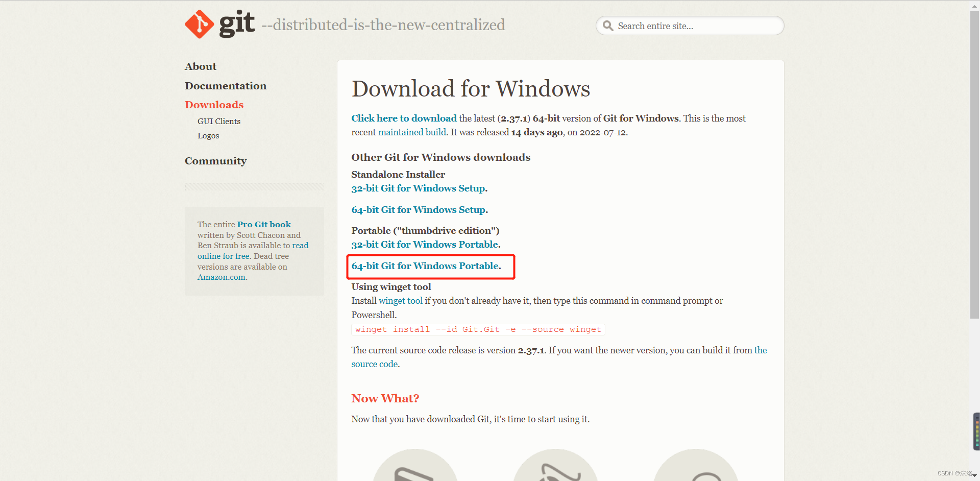
Task: Download 64-bit Git for Windows Portable
Action: coord(426,266)
